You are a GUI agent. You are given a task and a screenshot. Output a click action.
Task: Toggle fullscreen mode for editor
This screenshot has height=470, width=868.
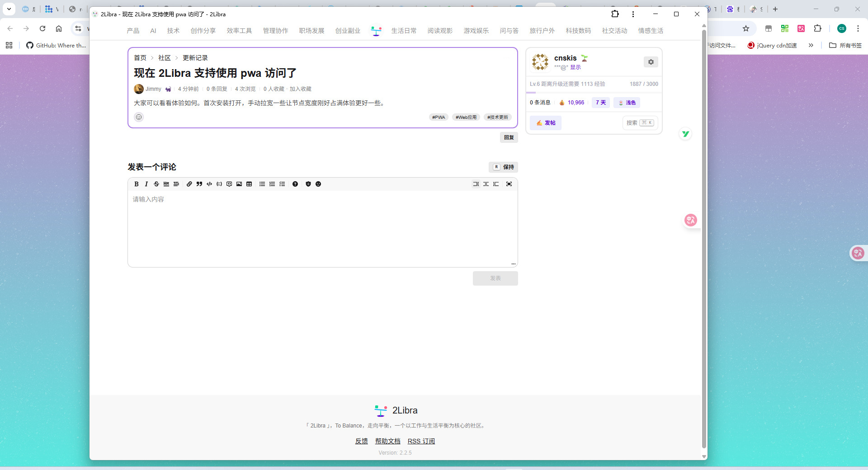[x=509, y=184]
